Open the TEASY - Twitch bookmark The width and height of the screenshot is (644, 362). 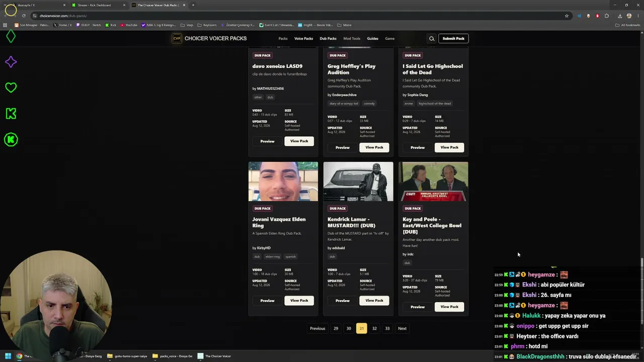coord(89,25)
